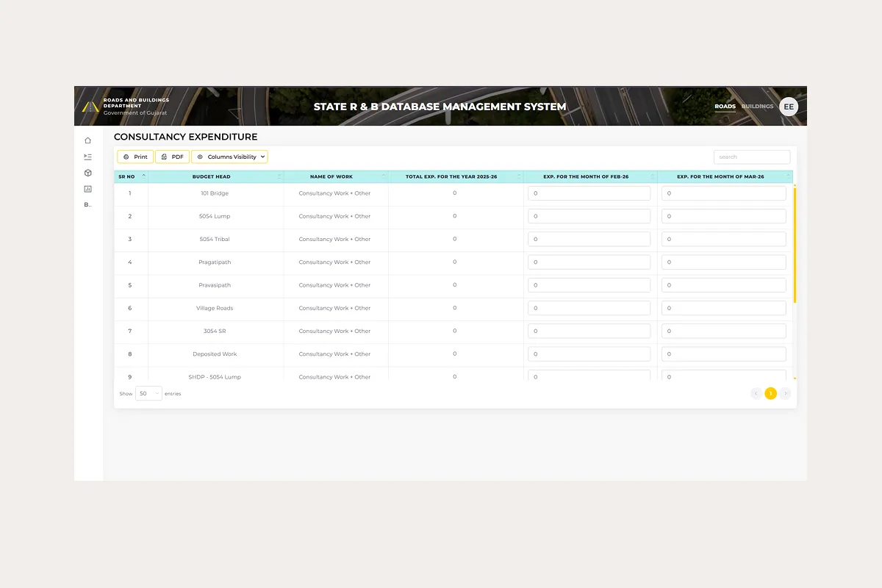Export the table using PDF button
This screenshot has height=588, width=882.
point(173,157)
